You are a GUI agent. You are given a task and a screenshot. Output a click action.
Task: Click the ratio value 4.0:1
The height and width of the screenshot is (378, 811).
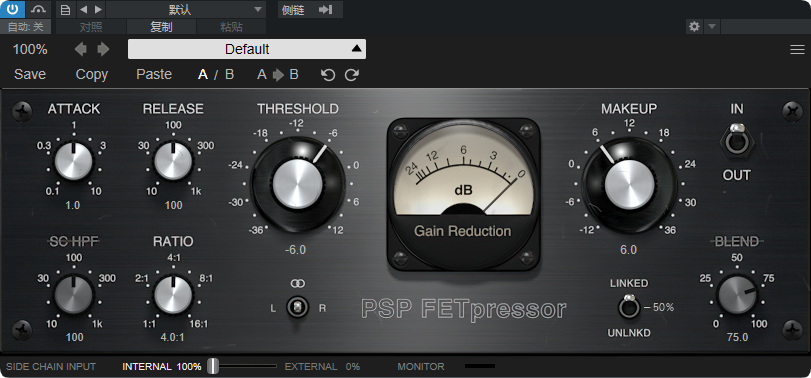173,338
